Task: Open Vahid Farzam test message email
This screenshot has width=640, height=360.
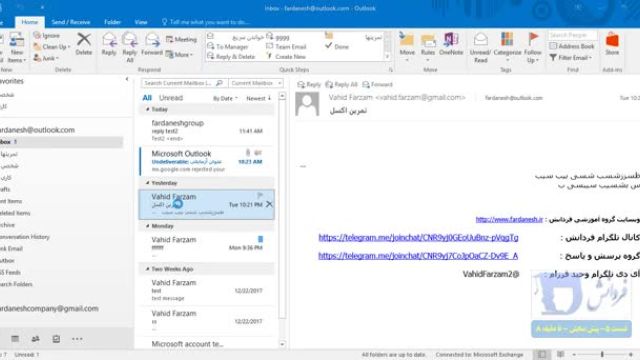Action: click(x=207, y=290)
